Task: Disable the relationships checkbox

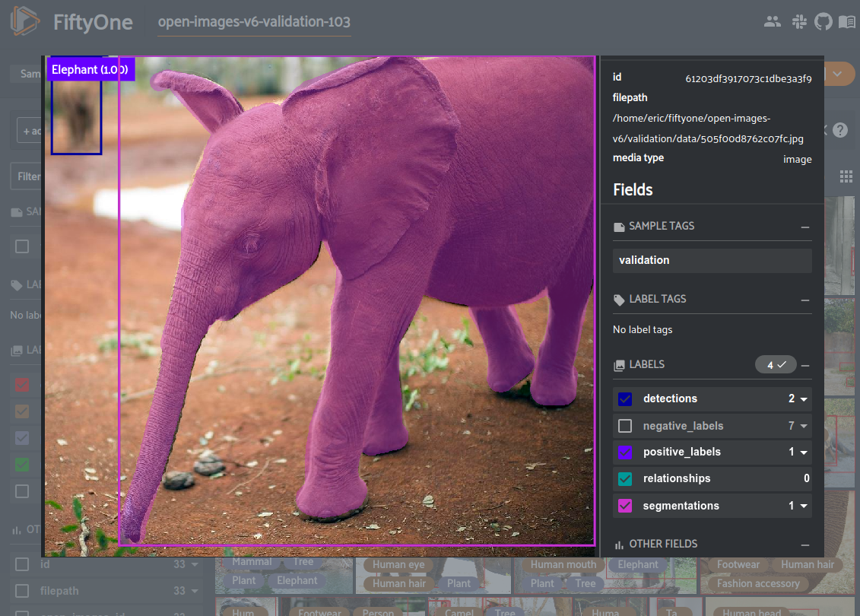Action: coord(624,478)
